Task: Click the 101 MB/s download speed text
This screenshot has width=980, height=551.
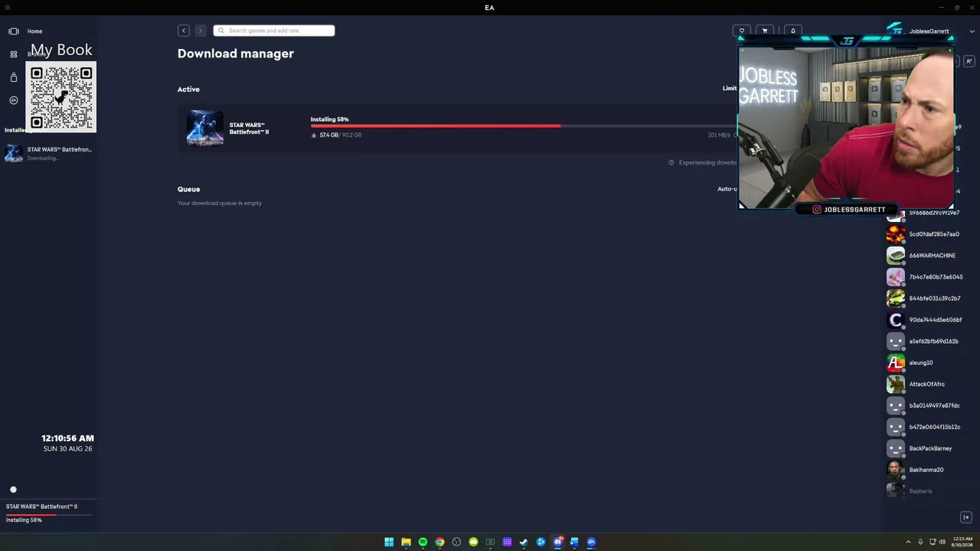Action: [x=719, y=135]
